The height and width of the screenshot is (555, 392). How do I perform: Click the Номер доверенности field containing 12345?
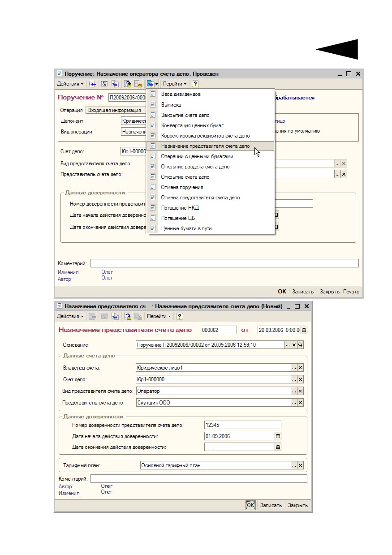coord(242,425)
